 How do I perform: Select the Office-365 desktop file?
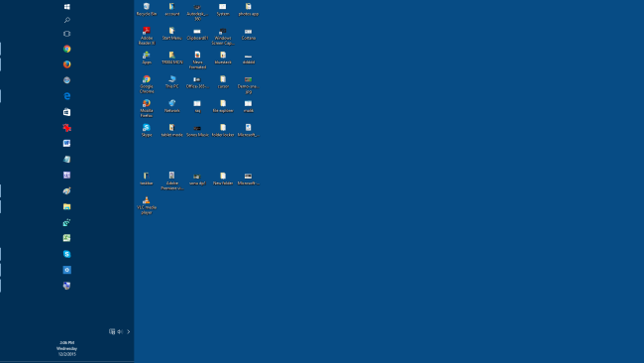pos(197,82)
